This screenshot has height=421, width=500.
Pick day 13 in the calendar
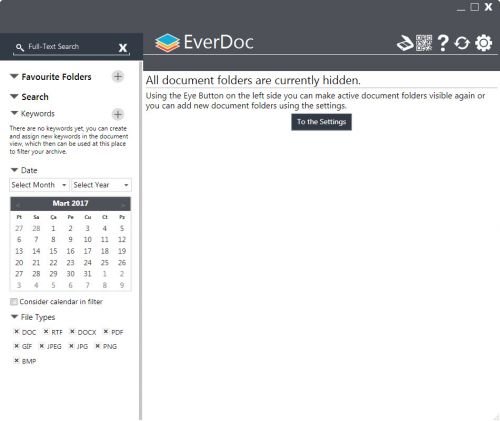pos(19,251)
